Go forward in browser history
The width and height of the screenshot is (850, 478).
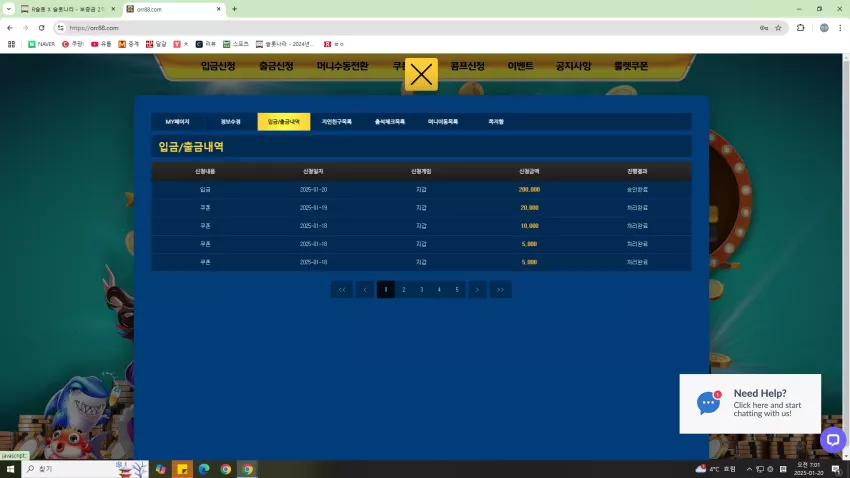point(25,28)
